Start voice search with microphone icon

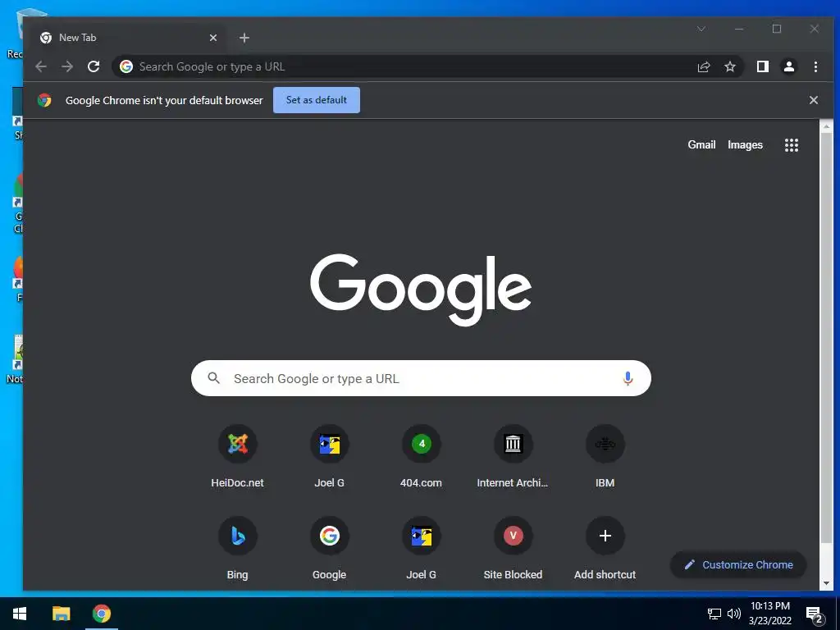(x=628, y=378)
